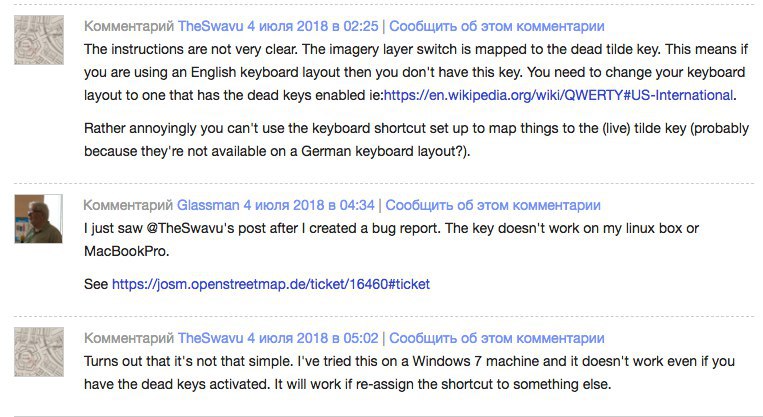The height and width of the screenshot is (417, 763).
Task: Click the '4 июля 2018 в 04:34' timestamp
Action: coord(309,205)
